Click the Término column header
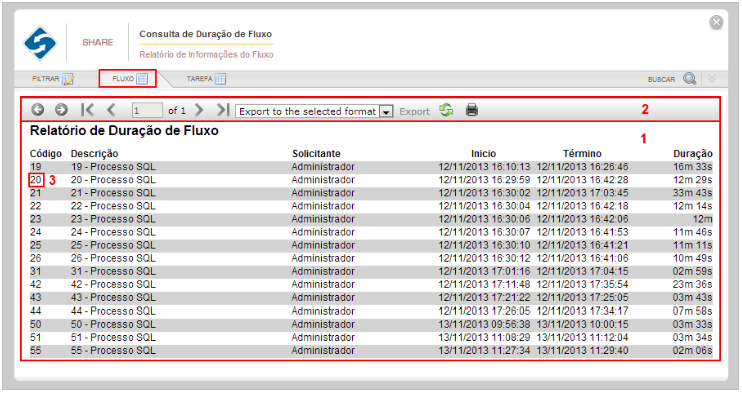This screenshot has height=393, width=742. click(x=582, y=153)
